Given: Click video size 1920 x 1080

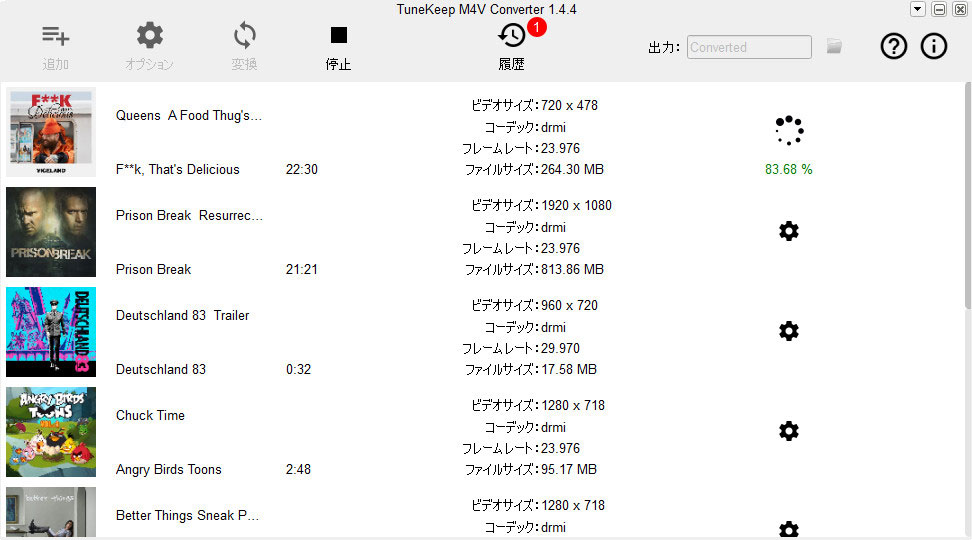Looking at the screenshot, I should pos(577,205).
